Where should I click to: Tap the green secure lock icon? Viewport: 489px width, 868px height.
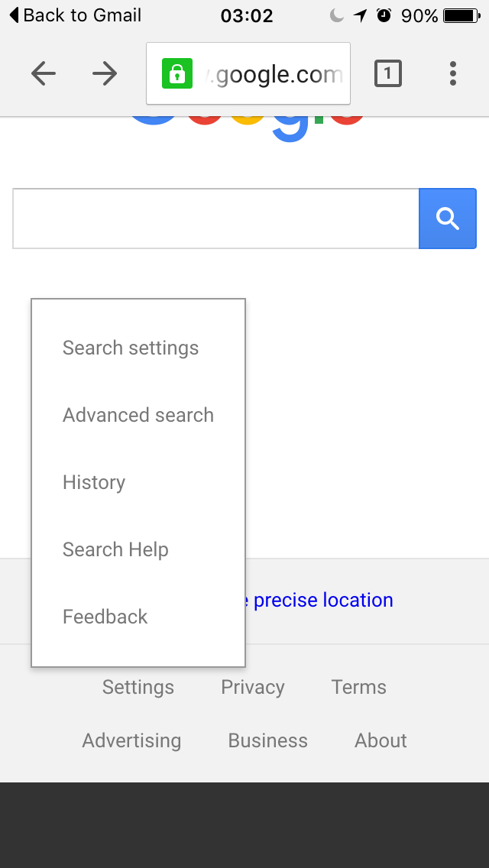[176, 74]
